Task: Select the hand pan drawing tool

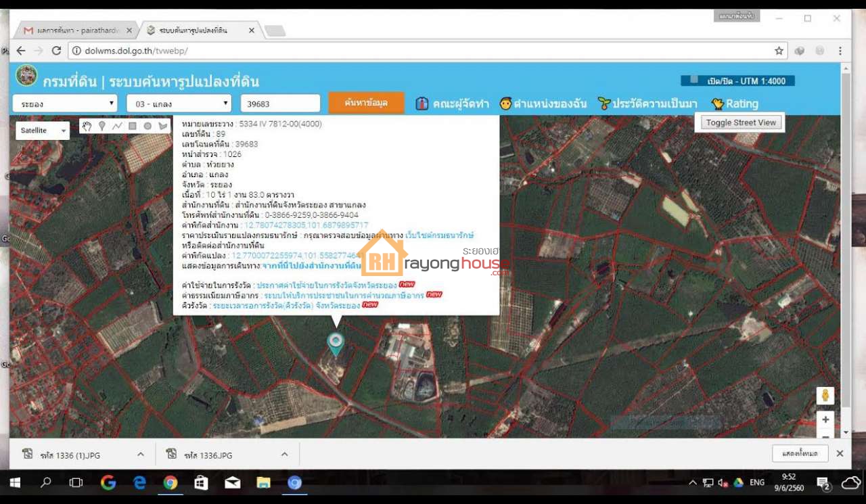Action: click(87, 126)
